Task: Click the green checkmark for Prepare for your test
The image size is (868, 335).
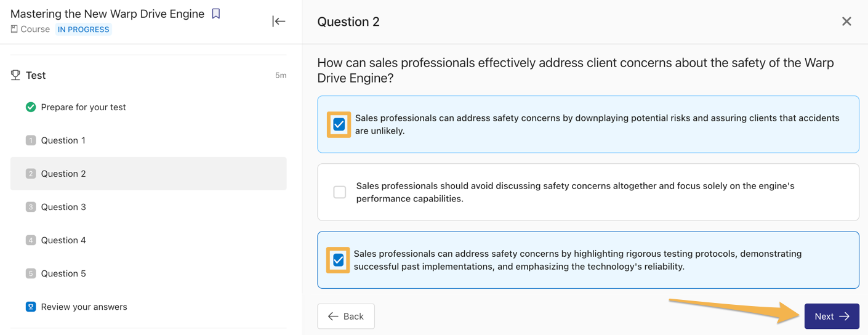Action: pyautogui.click(x=31, y=107)
